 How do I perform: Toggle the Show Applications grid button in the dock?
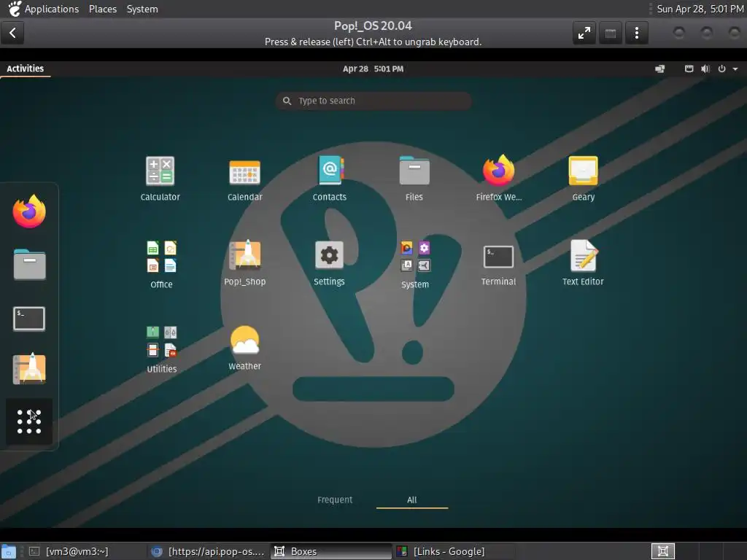[29, 421]
